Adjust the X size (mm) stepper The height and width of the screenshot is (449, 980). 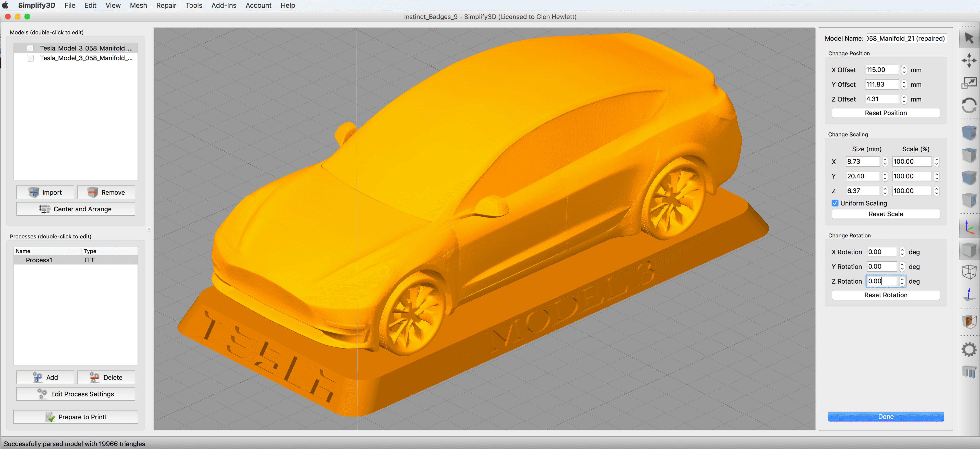point(885,162)
